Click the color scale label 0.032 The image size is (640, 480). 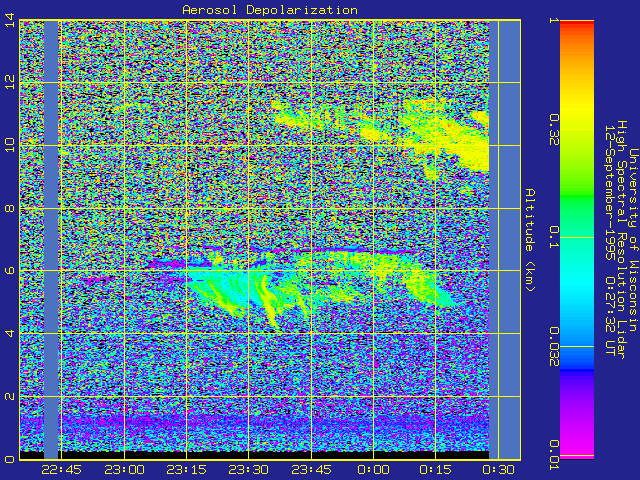[x=554, y=347]
